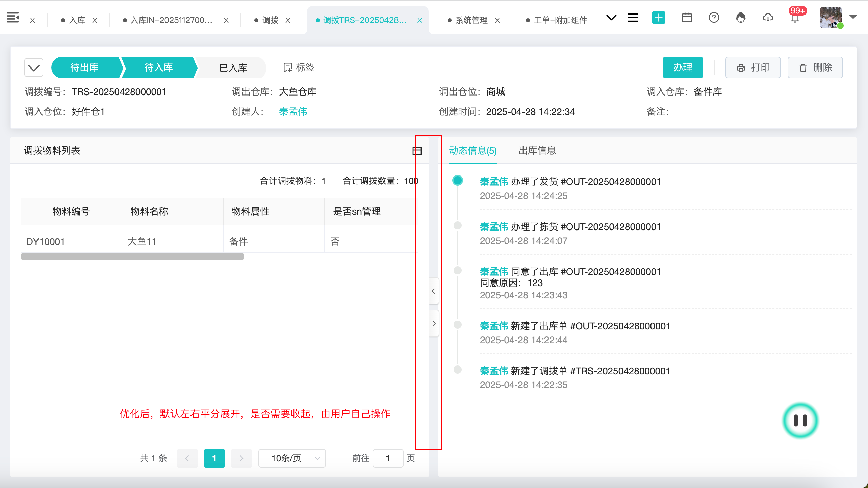This screenshot has height=488, width=868.
Task: Click the green plus add icon
Action: (658, 18)
